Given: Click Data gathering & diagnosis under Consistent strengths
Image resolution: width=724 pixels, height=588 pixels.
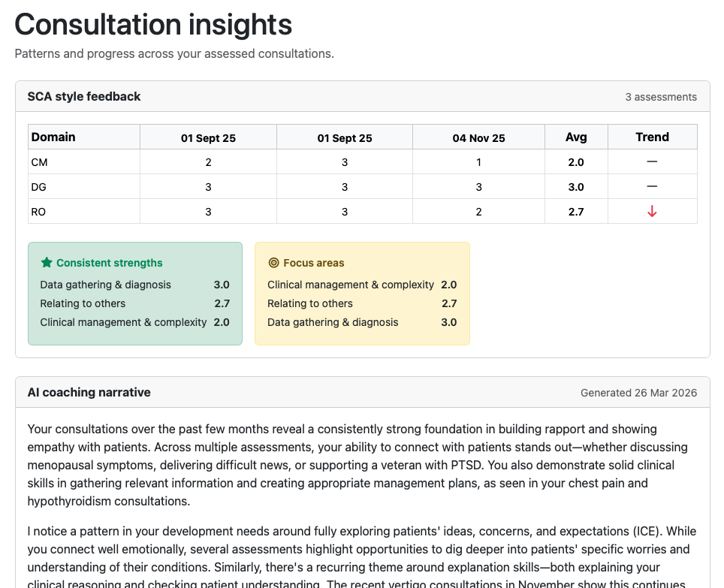Looking at the screenshot, I should 106,285.
